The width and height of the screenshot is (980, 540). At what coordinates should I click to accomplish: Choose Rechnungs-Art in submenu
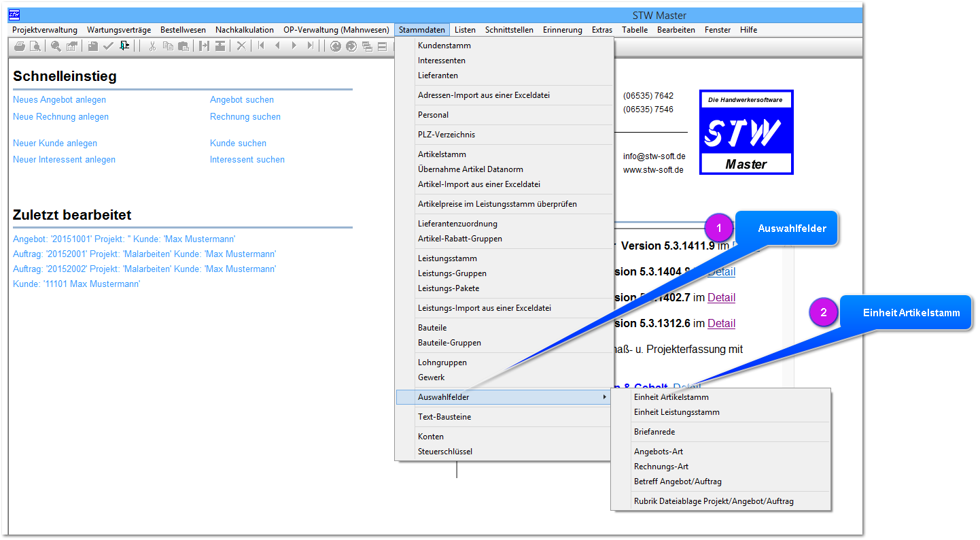(661, 467)
